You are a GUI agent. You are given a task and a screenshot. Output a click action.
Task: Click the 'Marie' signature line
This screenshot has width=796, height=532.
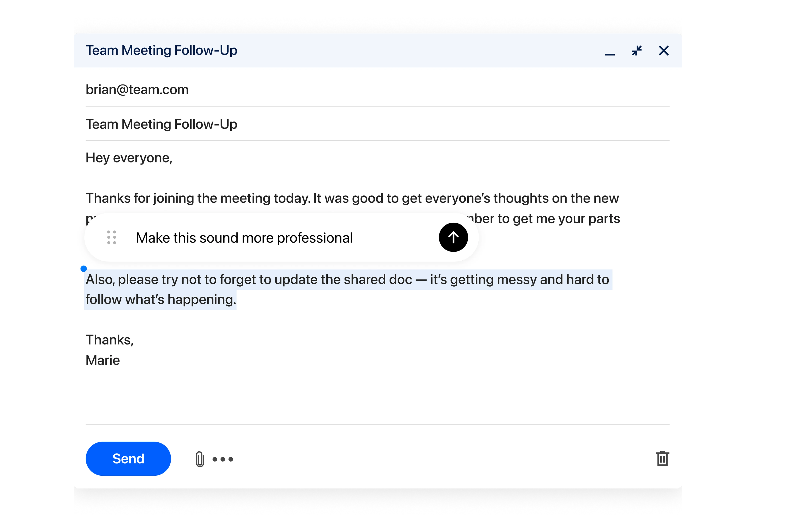[x=103, y=360]
